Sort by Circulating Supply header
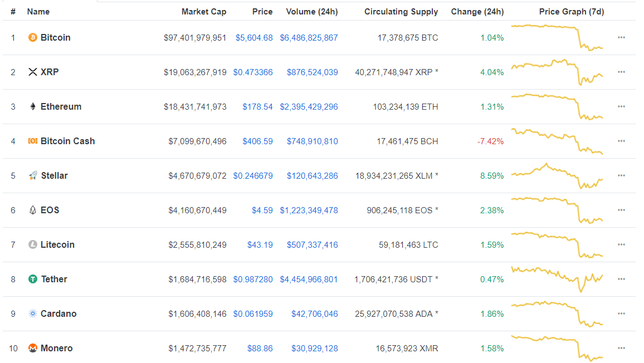 coord(401,12)
